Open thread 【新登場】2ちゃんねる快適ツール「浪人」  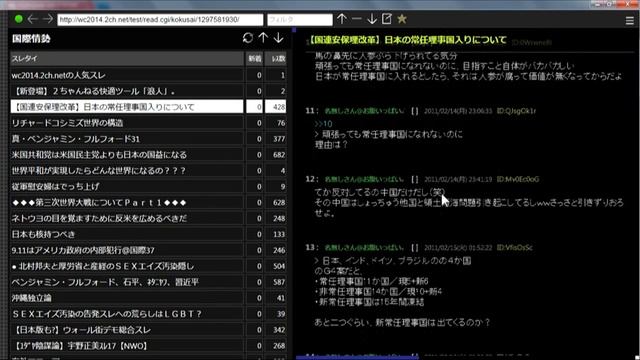point(127,91)
